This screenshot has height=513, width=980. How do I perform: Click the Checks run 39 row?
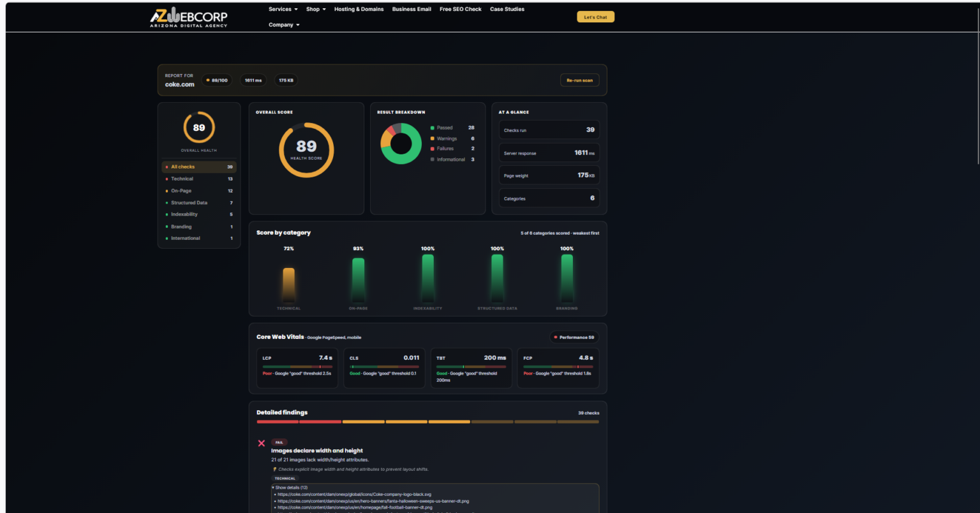click(549, 130)
